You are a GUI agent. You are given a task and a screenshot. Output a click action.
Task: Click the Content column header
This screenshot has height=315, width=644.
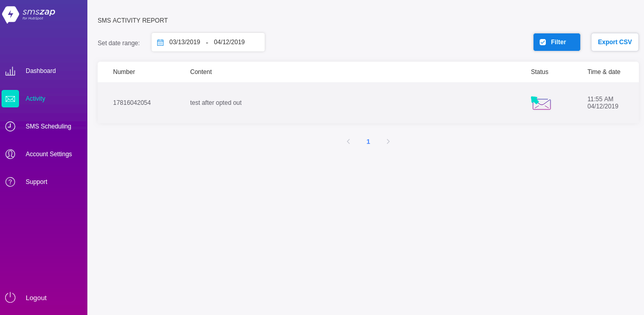point(201,72)
